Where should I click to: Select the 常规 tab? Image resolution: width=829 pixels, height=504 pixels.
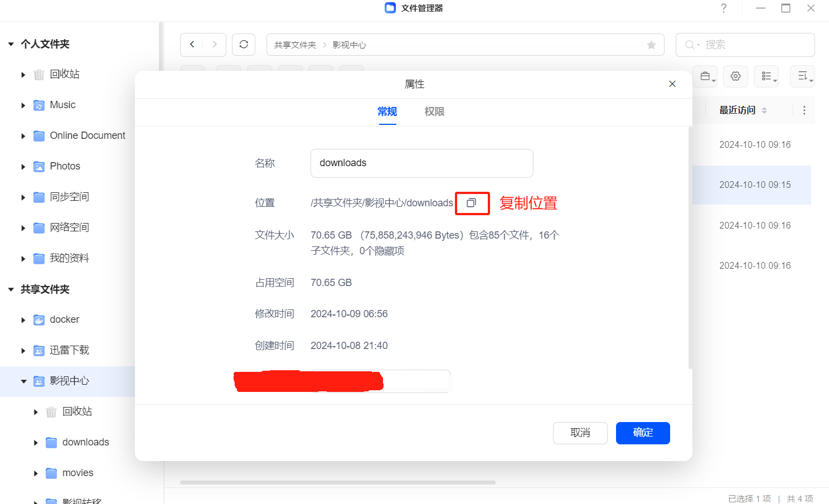(387, 112)
